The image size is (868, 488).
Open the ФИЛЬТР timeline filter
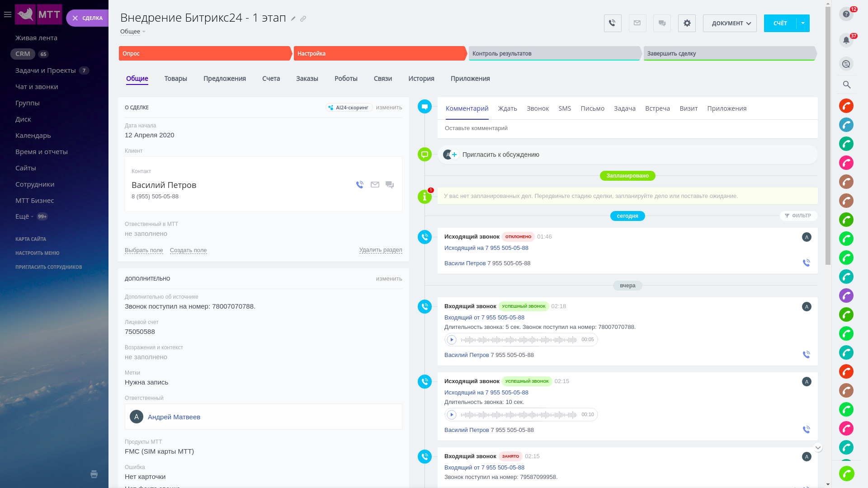(798, 216)
